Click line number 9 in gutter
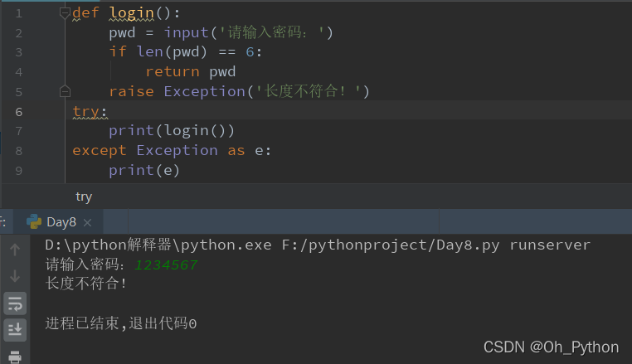 tap(18, 171)
